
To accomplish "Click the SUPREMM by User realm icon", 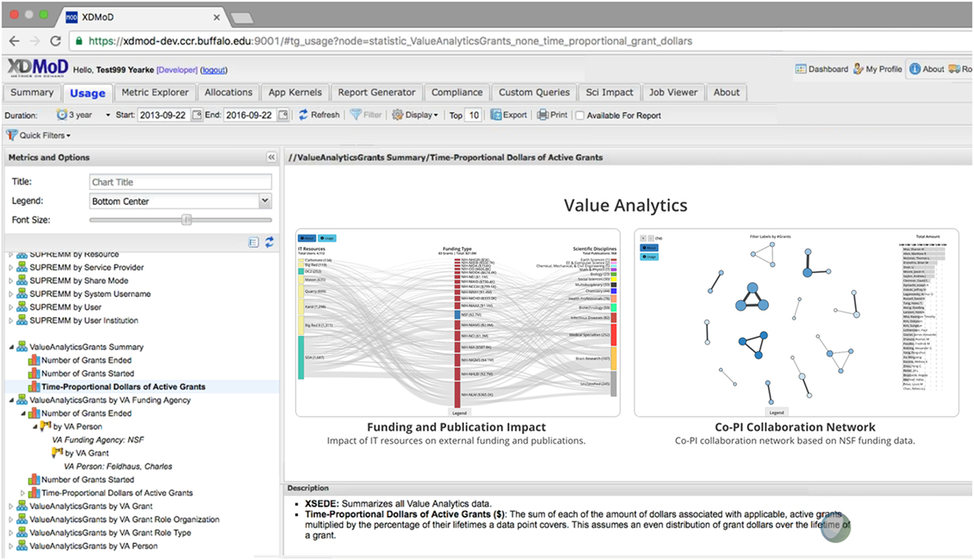I will point(22,307).
